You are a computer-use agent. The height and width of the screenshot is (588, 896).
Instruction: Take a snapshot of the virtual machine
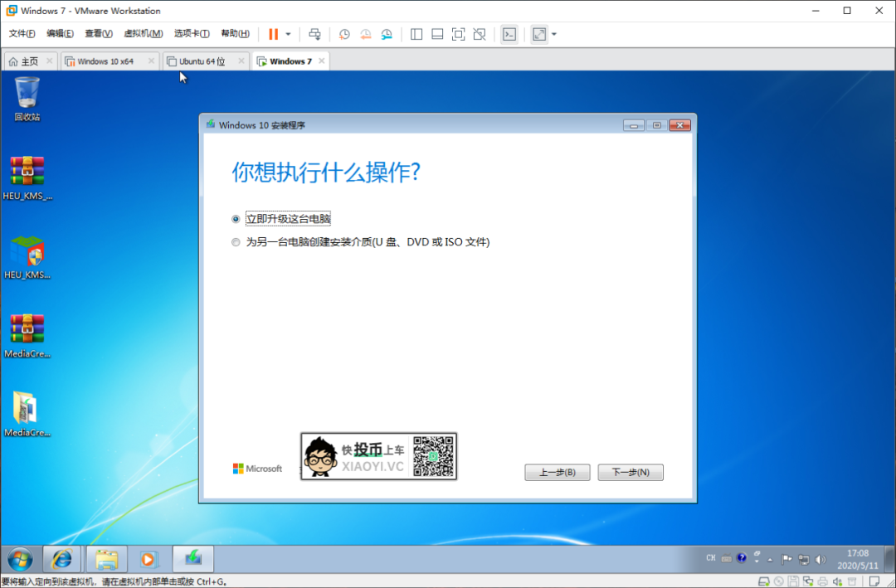344,34
